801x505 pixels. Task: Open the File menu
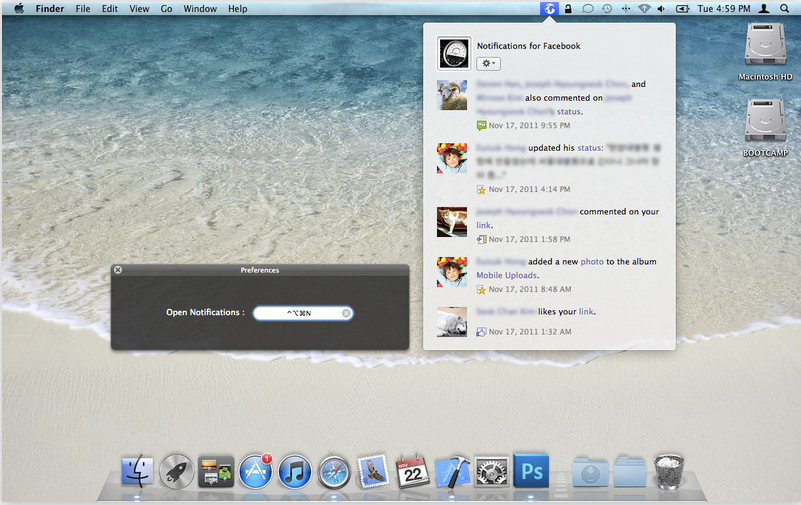(x=83, y=9)
